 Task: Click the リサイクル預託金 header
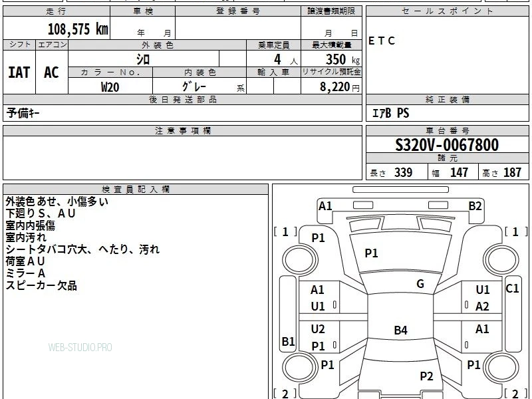click(x=331, y=72)
